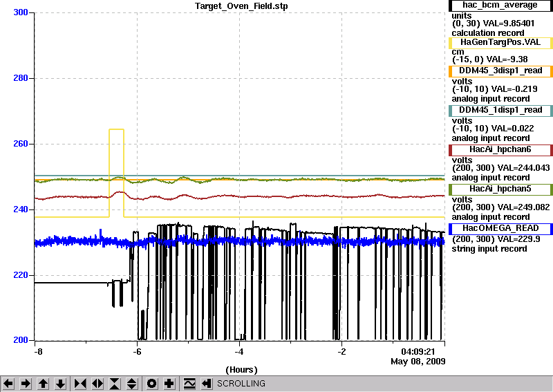Screen dimensions: 553x392
Task: Click the pan left arrow button
Action: [x=8, y=384]
